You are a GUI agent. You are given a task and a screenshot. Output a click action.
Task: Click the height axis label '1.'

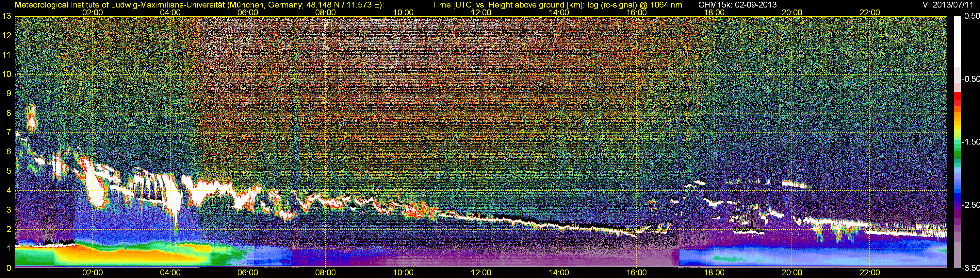pos(9,249)
